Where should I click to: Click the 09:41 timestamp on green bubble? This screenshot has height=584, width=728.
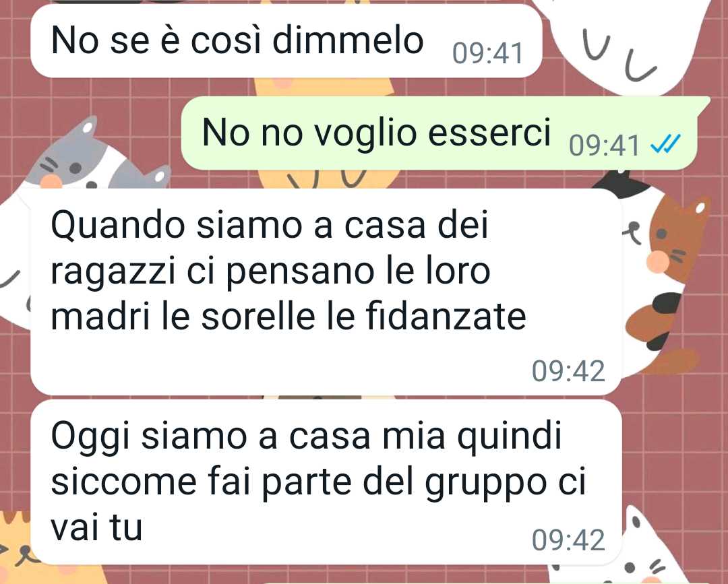click(x=605, y=145)
